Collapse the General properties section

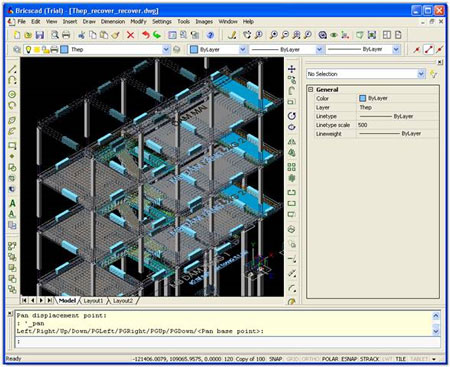(x=311, y=90)
